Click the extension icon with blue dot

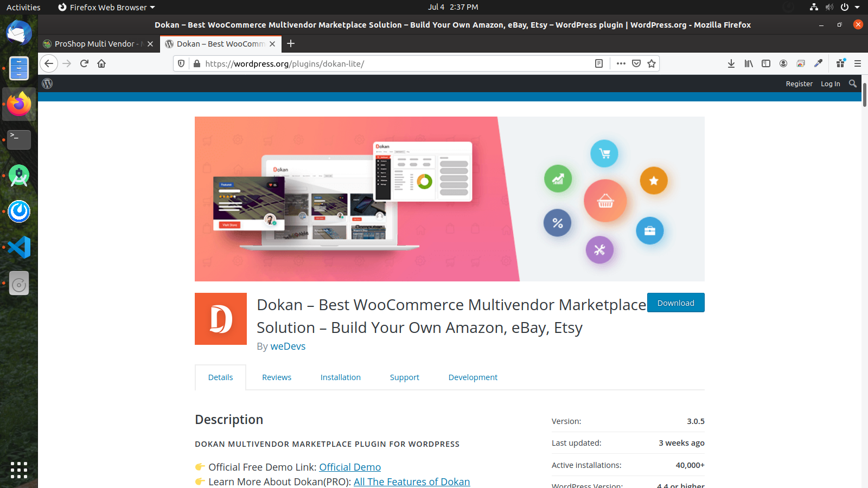841,63
